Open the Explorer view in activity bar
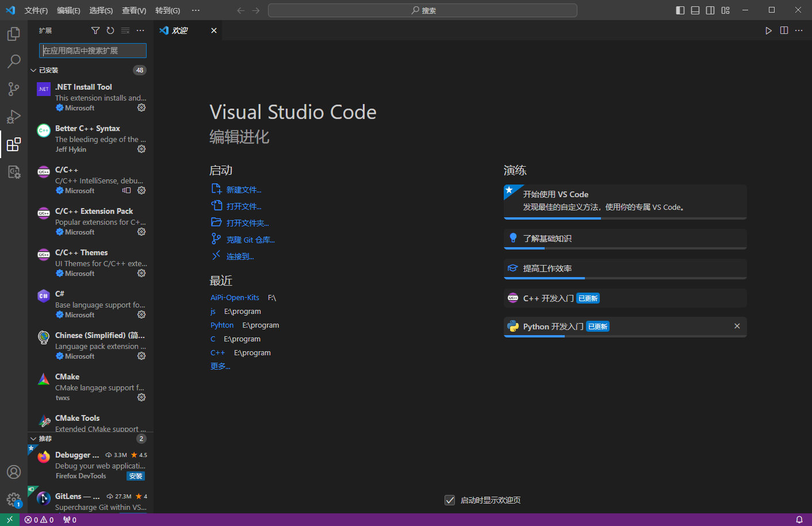Image resolution: width=812 pixels, height=526 pixels. pyautogui.click(x=14, y=34)
